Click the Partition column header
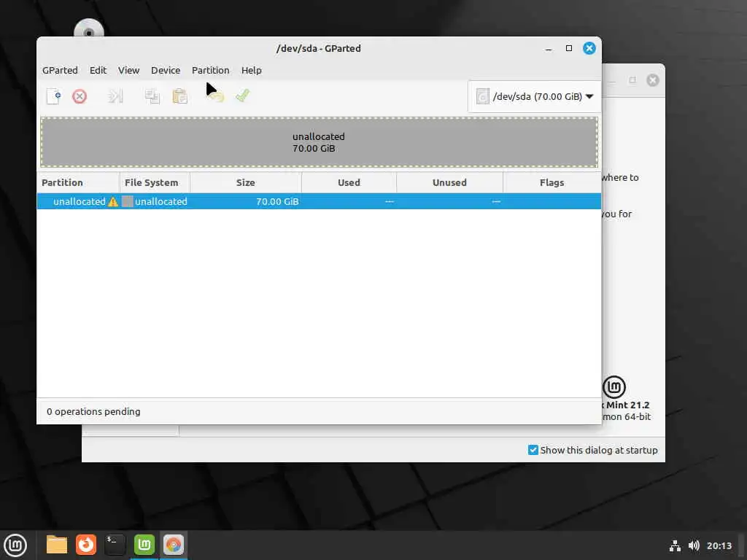This screenshot has height=560, width=747. coord(78,183)
